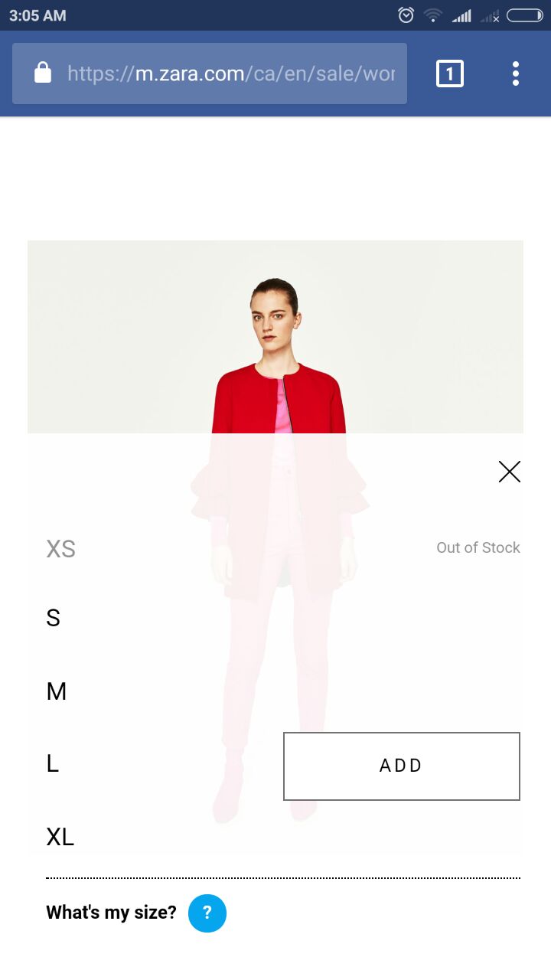Choose size S
551x980 pixels.
click(53, 618)
